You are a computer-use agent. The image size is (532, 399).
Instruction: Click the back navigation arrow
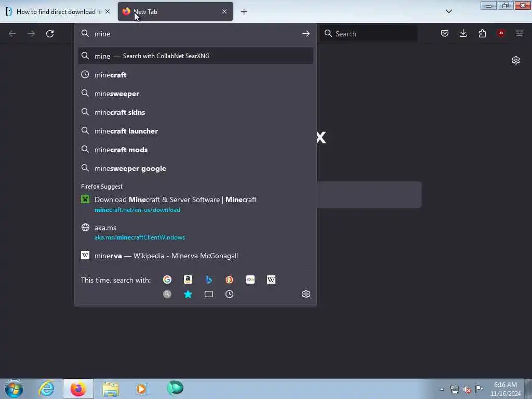pyautogui.click(x=12, y=34)
